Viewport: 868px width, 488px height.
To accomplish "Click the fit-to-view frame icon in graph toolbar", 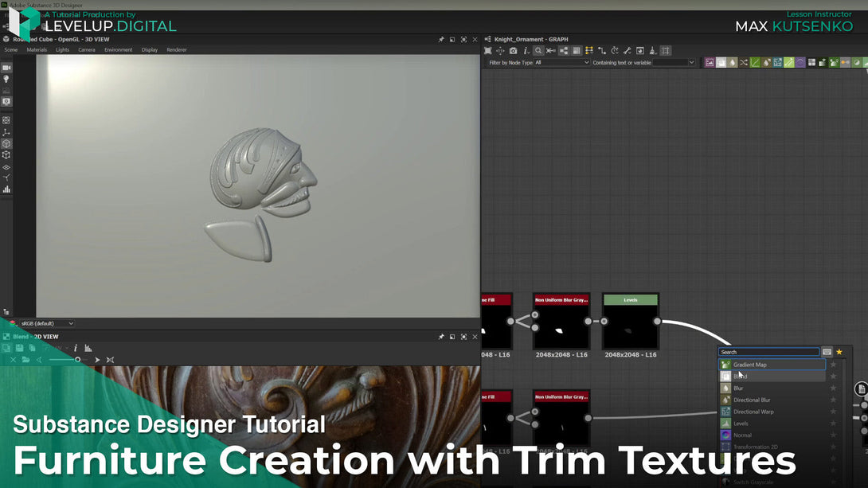I will [x=487, y=51].
